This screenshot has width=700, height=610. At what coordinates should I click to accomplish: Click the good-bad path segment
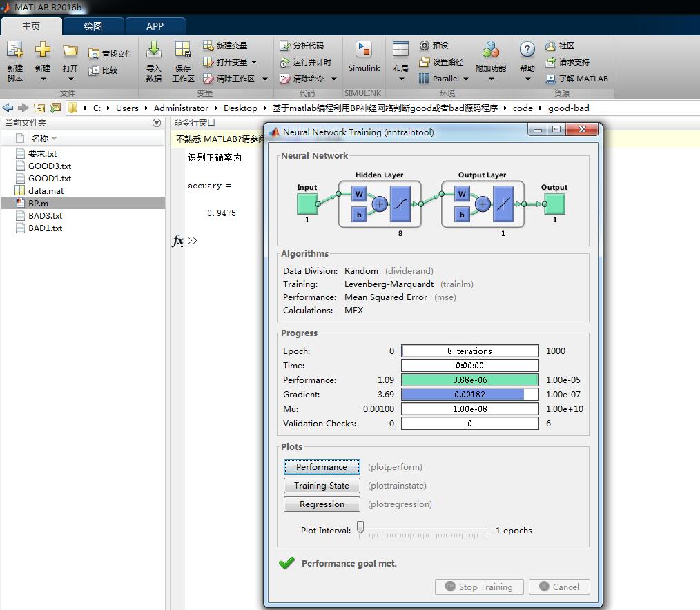[x=568, y=108]
